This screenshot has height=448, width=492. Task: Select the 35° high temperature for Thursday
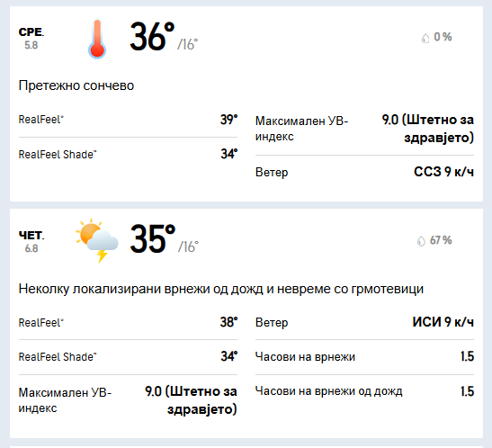pyautogui.click(x=153, y=239)
